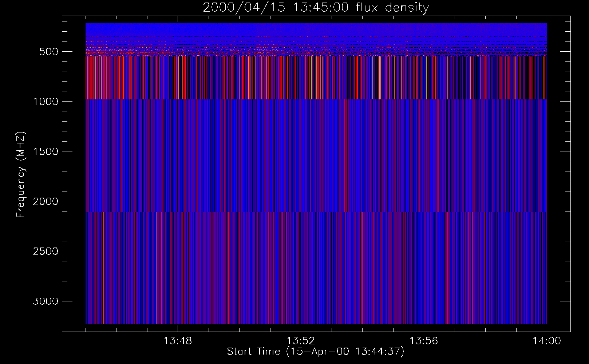The height and width of the screenshot is (364, 589).
Task: Click the 500 frequency tick label
Action: [49, 52]
